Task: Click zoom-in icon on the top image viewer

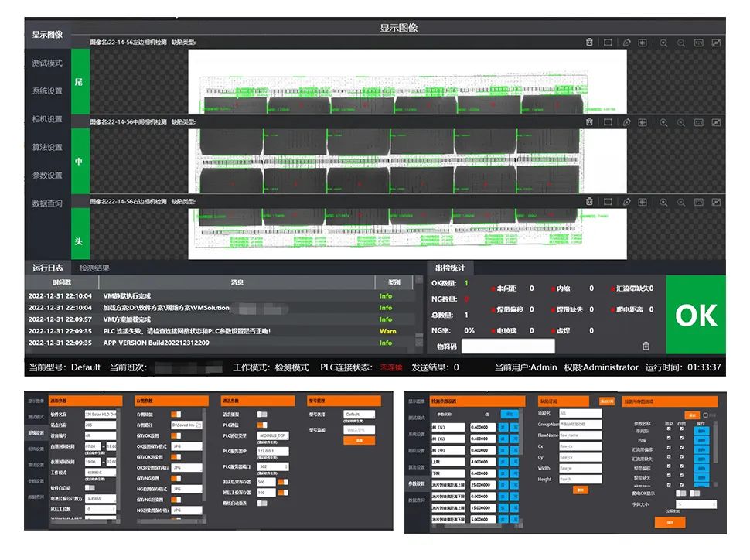Action: point(663,43)
